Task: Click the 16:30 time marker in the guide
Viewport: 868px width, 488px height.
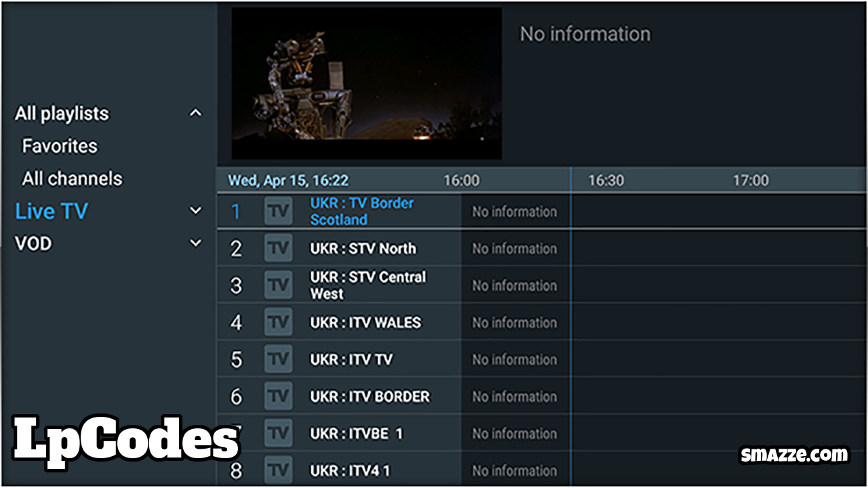Action: tap(606, 180)
